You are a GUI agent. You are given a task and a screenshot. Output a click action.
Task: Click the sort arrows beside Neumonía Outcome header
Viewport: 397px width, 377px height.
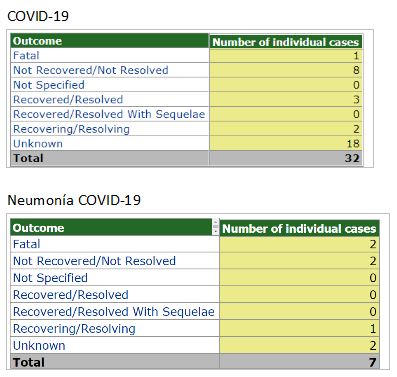[216, 227]
